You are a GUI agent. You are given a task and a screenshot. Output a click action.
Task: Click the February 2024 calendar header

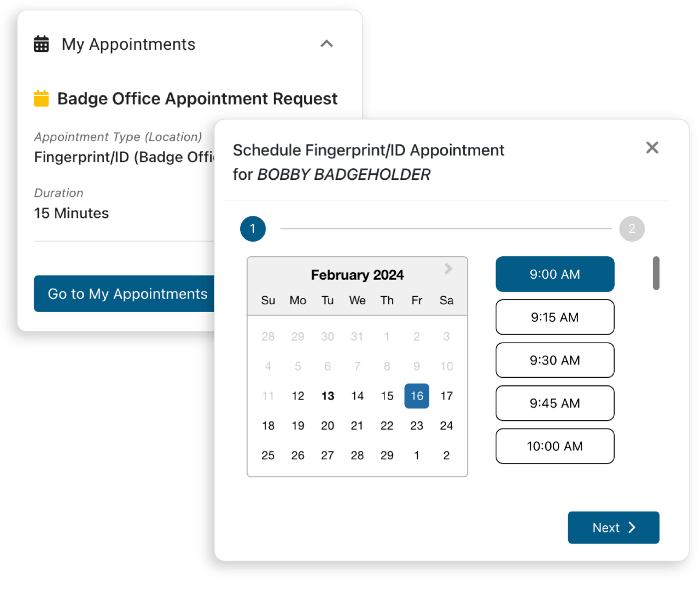pos(357,274)
